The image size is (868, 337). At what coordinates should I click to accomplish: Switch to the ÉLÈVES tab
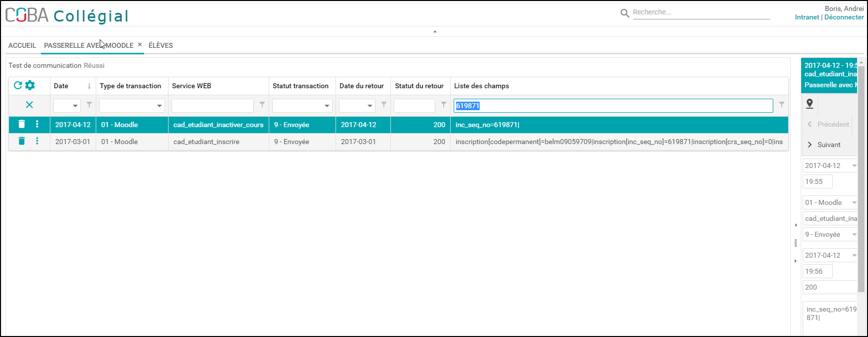click(161, 45)
